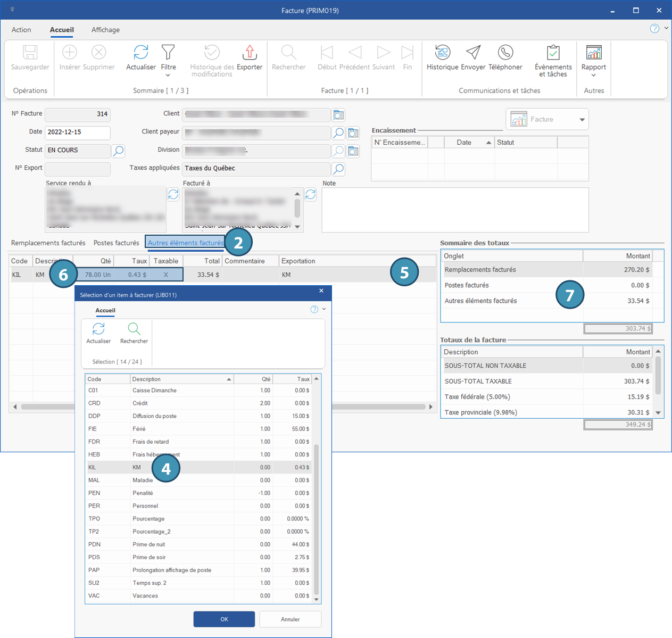Open the Facture chart dropdown
Viewport: 672px width, 638px height.
click(x=582, y=120)
